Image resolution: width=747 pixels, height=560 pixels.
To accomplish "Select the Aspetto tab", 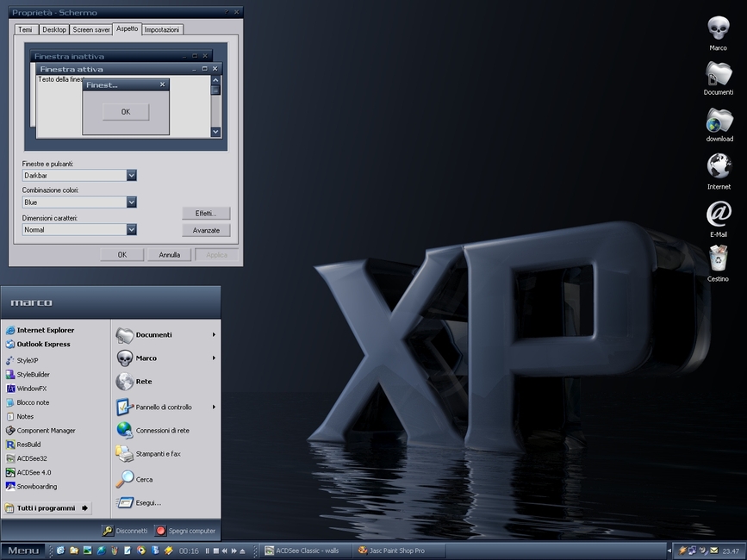I will [x=128, y=28].
